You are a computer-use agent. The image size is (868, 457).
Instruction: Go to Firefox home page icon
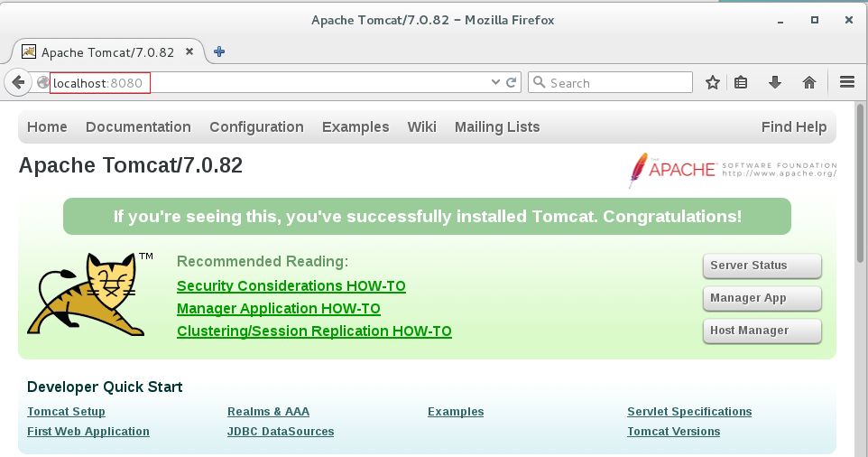click(809, 82)
